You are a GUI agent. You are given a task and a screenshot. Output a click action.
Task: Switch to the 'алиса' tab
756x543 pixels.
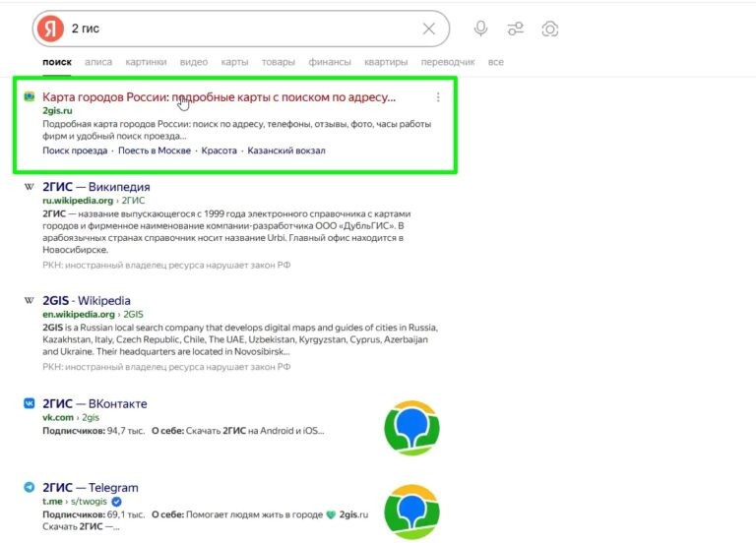98,62
